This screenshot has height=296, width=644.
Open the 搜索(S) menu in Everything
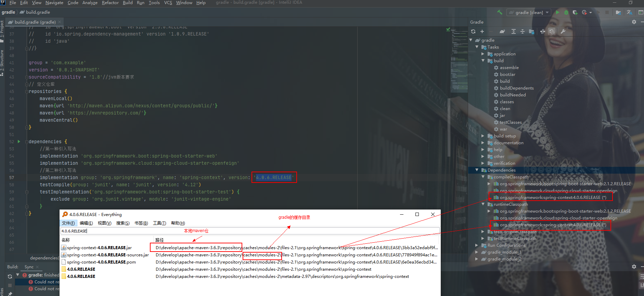123,223
